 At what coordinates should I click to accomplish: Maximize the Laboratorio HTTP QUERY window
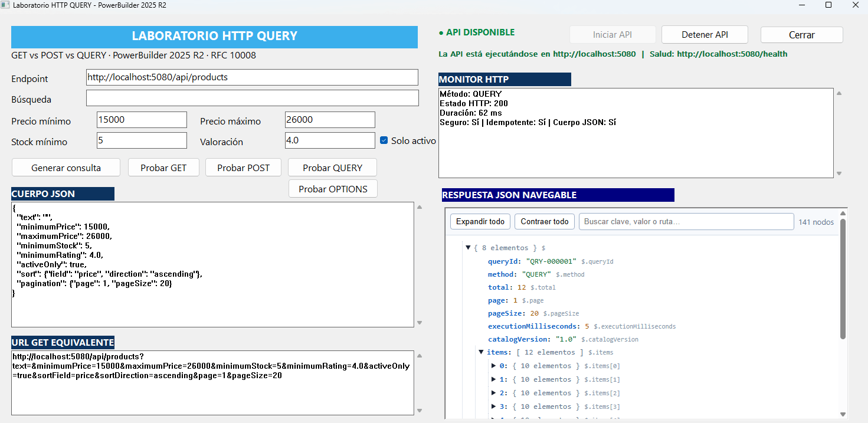[828, 5]
